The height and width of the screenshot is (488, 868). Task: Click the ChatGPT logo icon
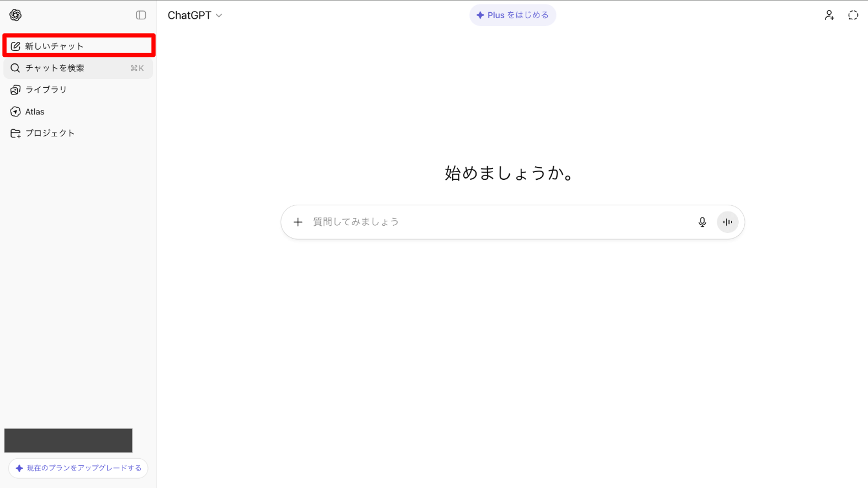(15, 15)
